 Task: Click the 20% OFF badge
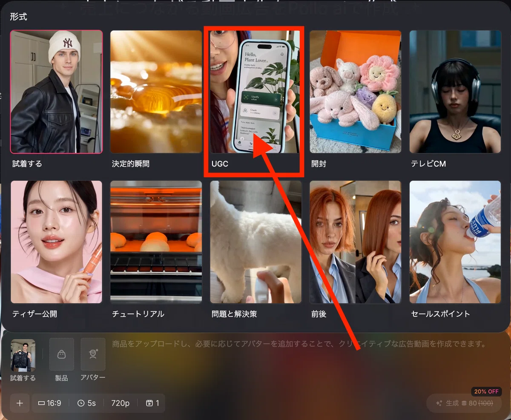(486, 391)
